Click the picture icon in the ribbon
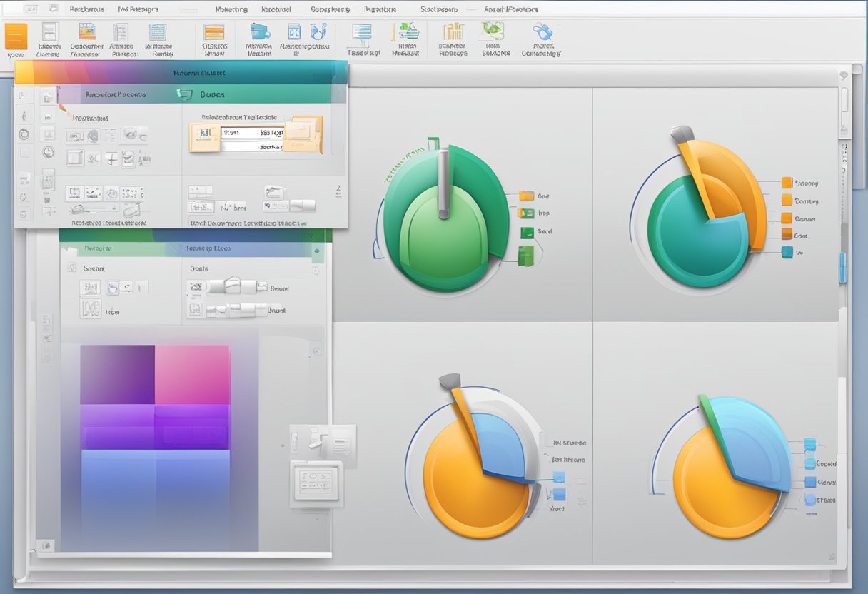This screenshot has width=868, height=594. tap(86, 32)
